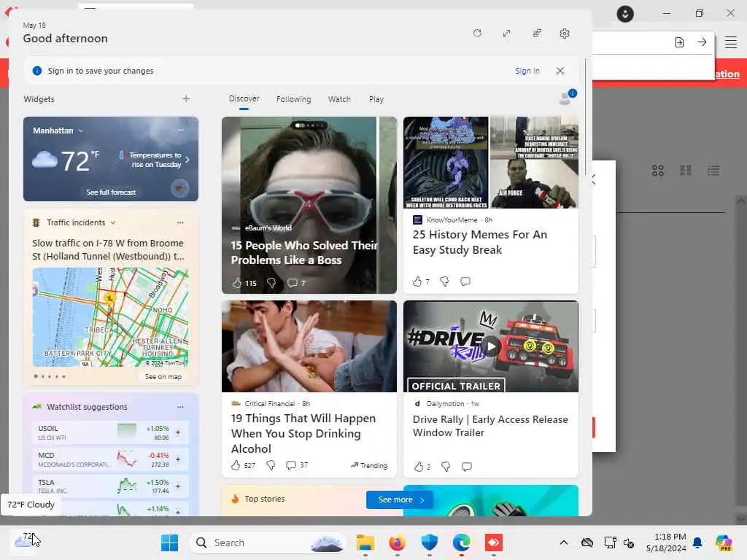Comment on 25 History Memes article
Screen dimensions: 747x560
(x=465, y=281)
